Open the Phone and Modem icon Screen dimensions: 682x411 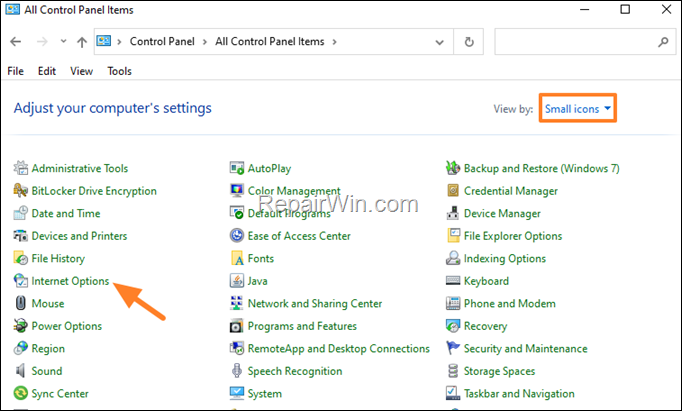453,303
